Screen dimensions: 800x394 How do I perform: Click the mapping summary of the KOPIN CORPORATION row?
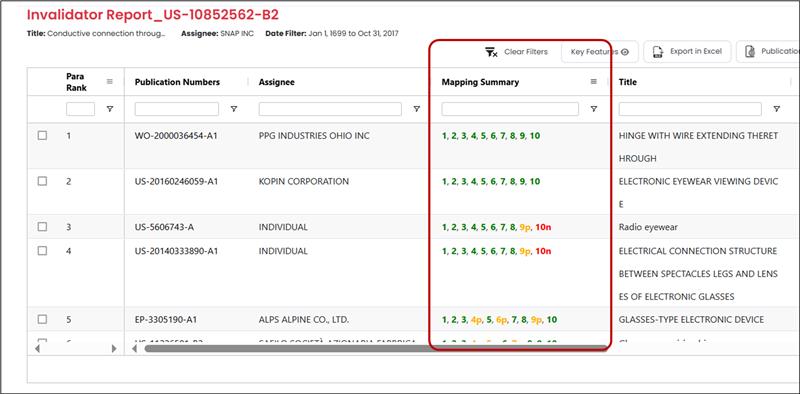coord(491,181)
